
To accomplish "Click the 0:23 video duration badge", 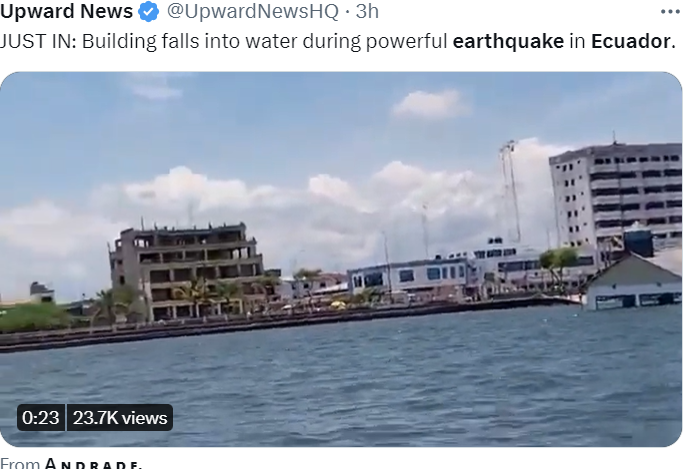I will point(41,418).
